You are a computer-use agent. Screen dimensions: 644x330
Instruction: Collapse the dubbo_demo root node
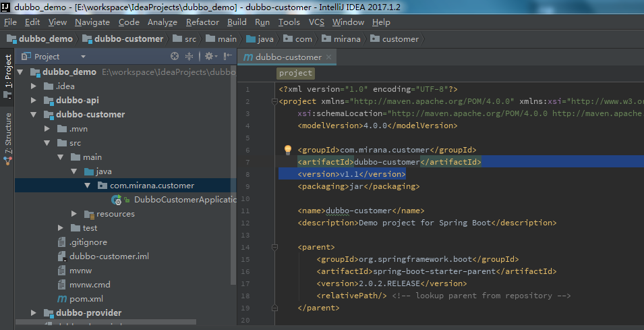[x=20, y=72]
